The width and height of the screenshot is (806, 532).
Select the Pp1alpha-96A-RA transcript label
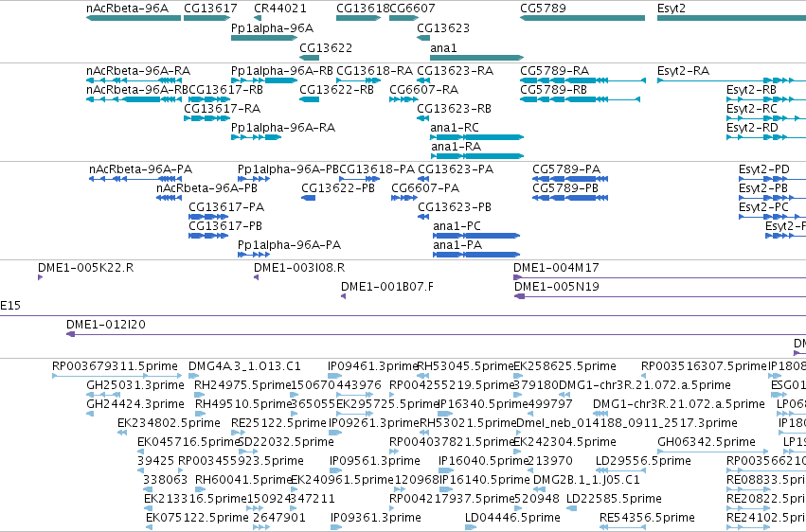coord(283,128)
